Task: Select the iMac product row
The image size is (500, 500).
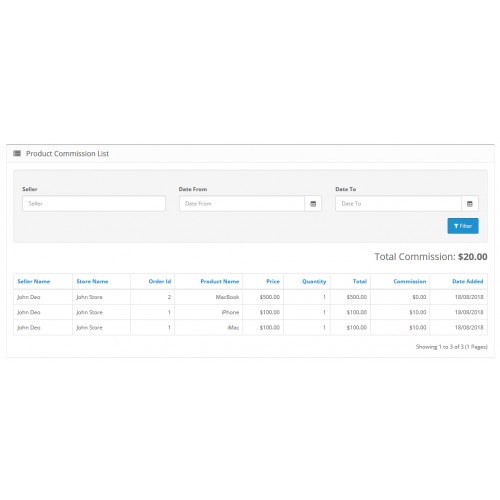Action: (x=250, y=328)
